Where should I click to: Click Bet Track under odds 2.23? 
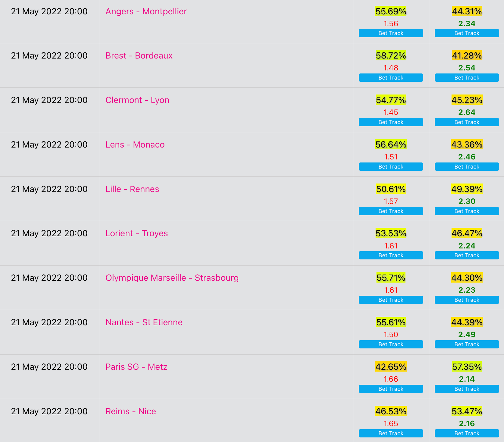467,300
